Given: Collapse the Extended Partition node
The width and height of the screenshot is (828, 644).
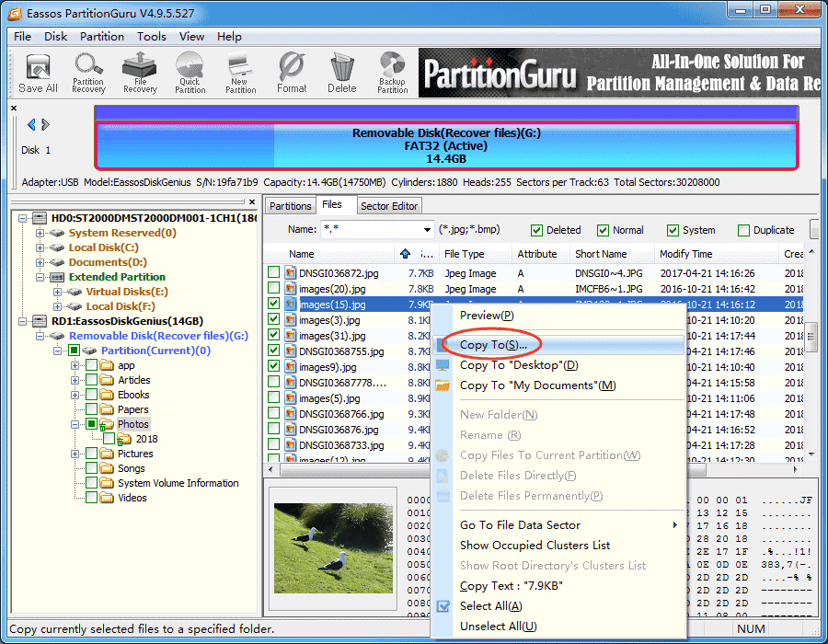Looking at the screenshot, I should pyautogui.click(x=40, y=277).
